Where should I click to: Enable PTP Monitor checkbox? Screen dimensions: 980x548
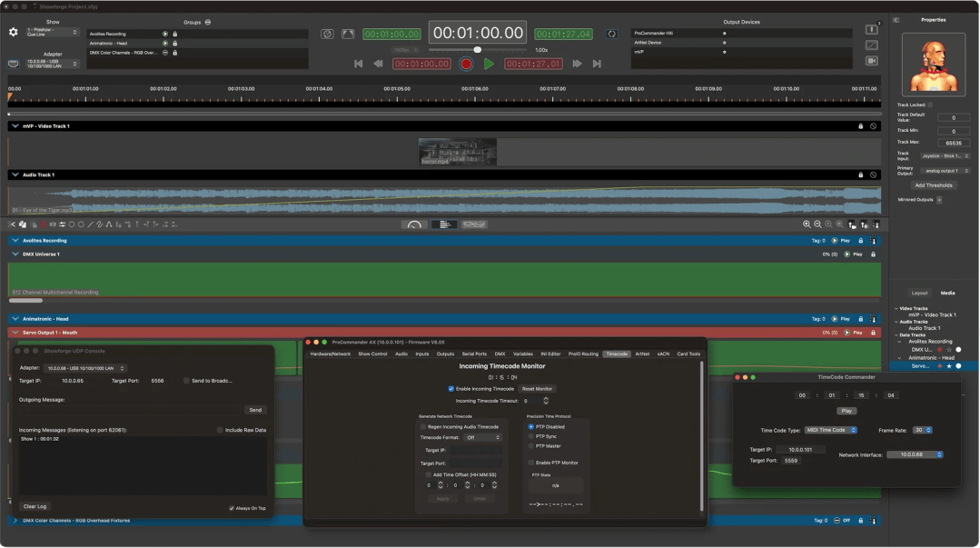pos(531,463)
